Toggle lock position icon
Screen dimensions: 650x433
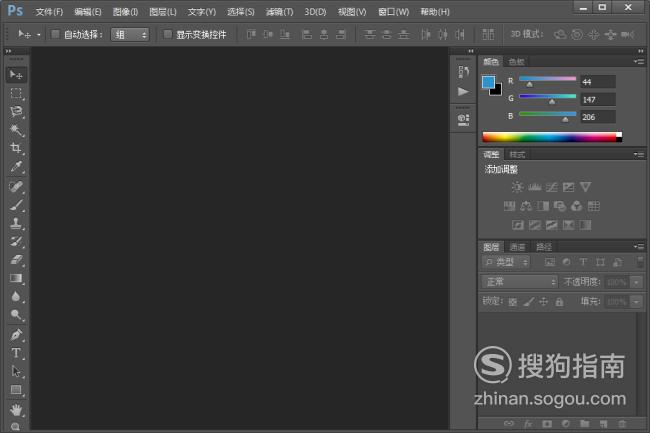tap(543, 302)
